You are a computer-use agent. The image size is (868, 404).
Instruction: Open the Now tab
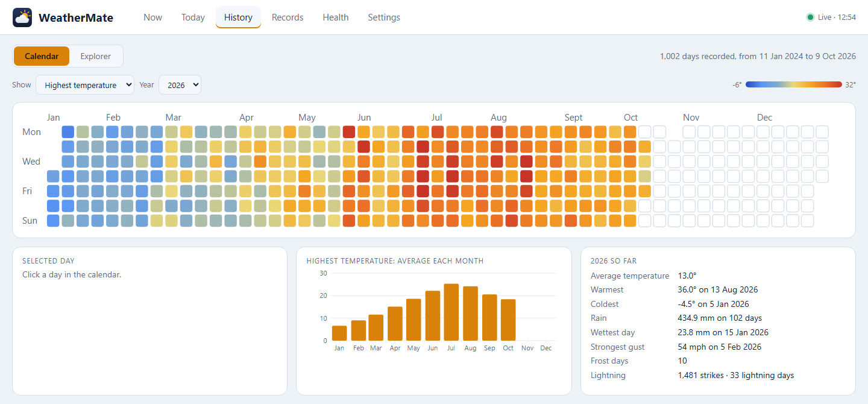(x=153, y=17)
